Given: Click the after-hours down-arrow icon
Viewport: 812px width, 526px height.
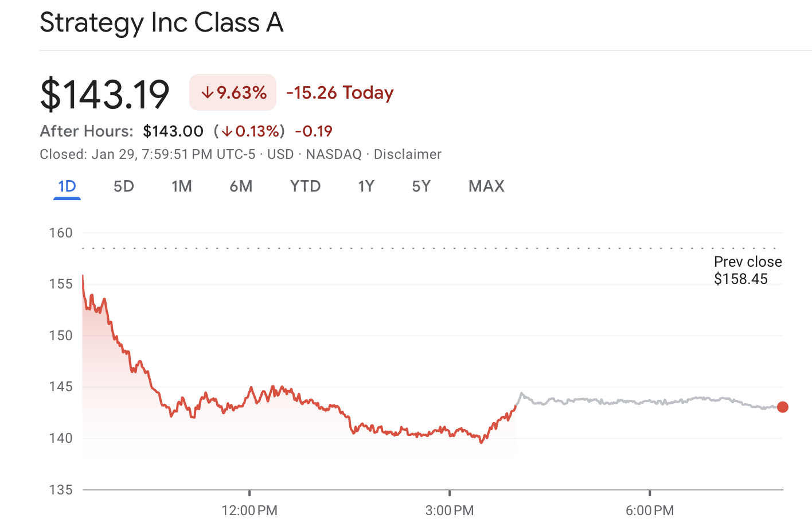Looking at the screenshot, I should tap(228, 131).
